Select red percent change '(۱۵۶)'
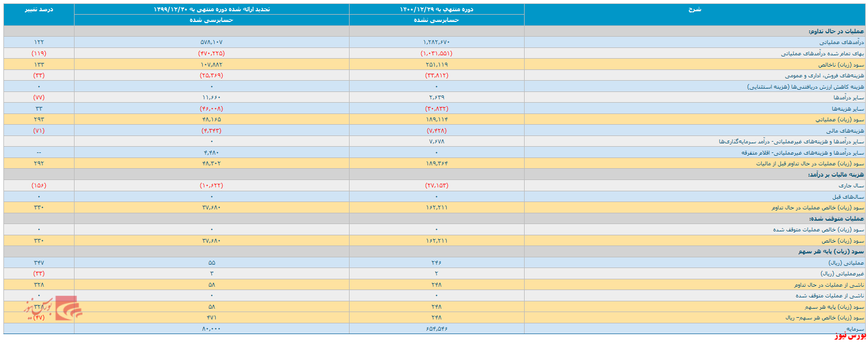 click(39, 185)
